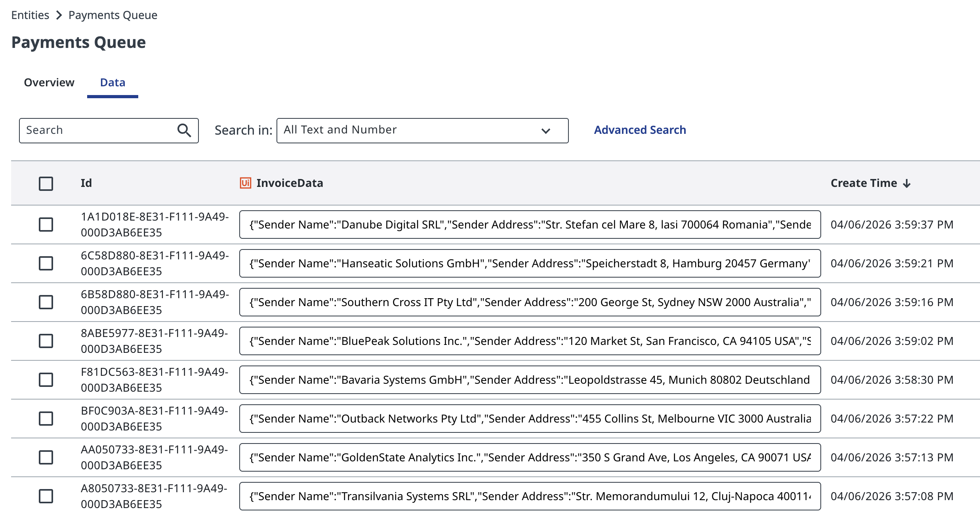This screenshot has height=514, width=980.
Task: Open InvoiceData field for Outback Networks
Action: [x=530, y=419]
